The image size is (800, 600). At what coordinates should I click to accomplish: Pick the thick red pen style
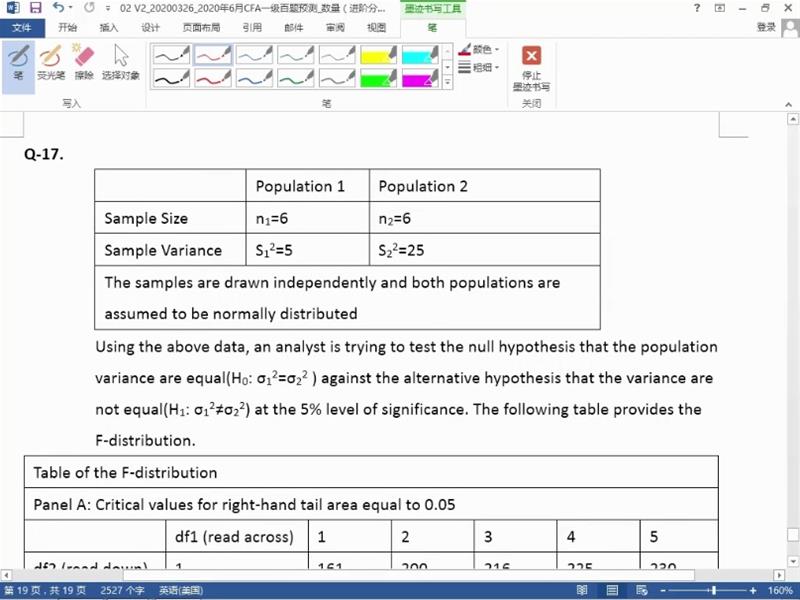213,78
